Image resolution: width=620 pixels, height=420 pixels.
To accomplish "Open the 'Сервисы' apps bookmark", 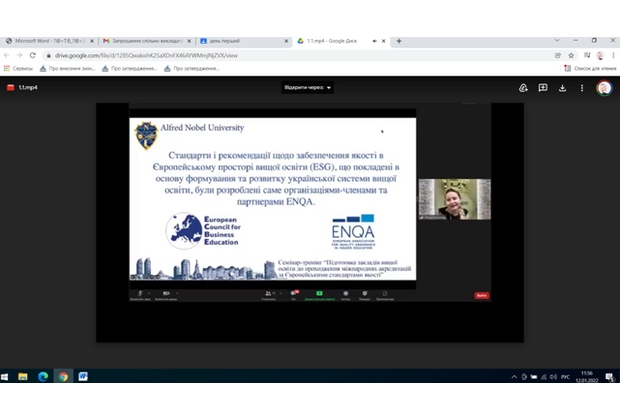I will coord(18,69).
